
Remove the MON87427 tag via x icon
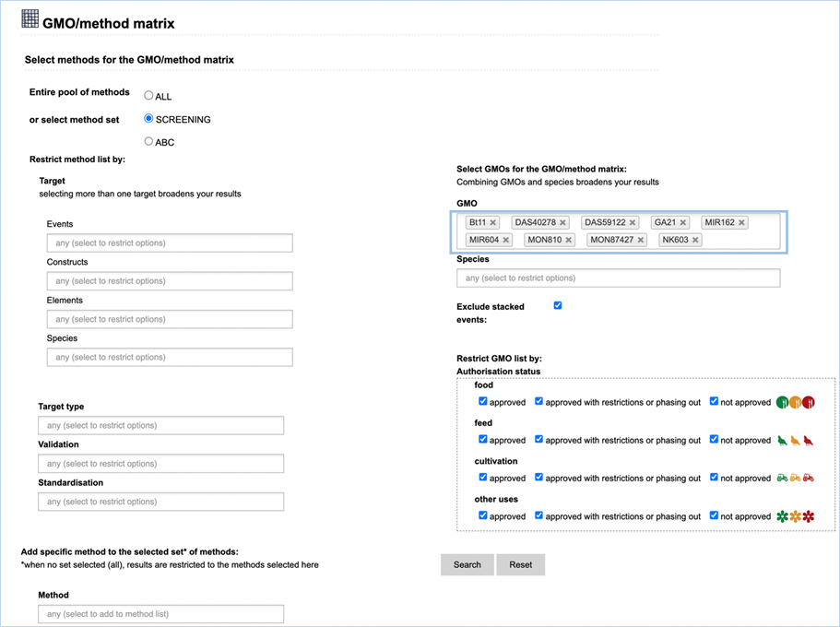click(640, 240)
